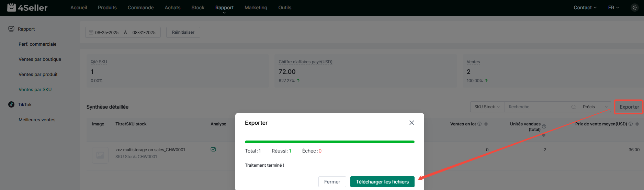Expand the Contact menu
644x190 pixels.
[585, 8]
